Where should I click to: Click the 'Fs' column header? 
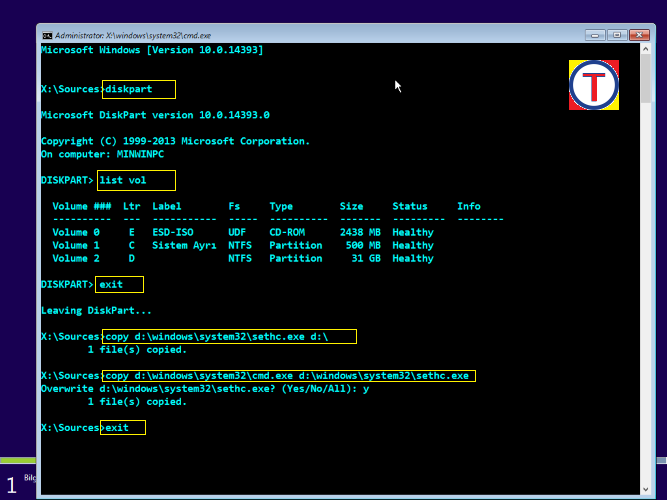pyautogui.click(x=234, y=206)
